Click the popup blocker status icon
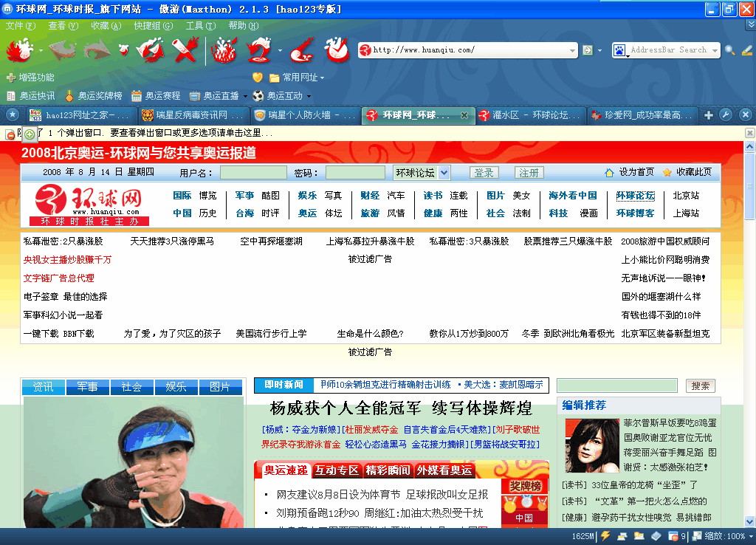The image size is (756, 545). [673, 536]
